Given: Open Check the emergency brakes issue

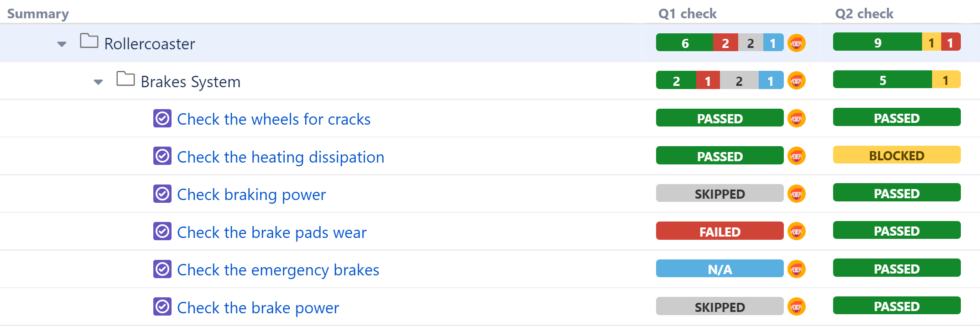Looking at the screenshot, I should coord(278,270).
